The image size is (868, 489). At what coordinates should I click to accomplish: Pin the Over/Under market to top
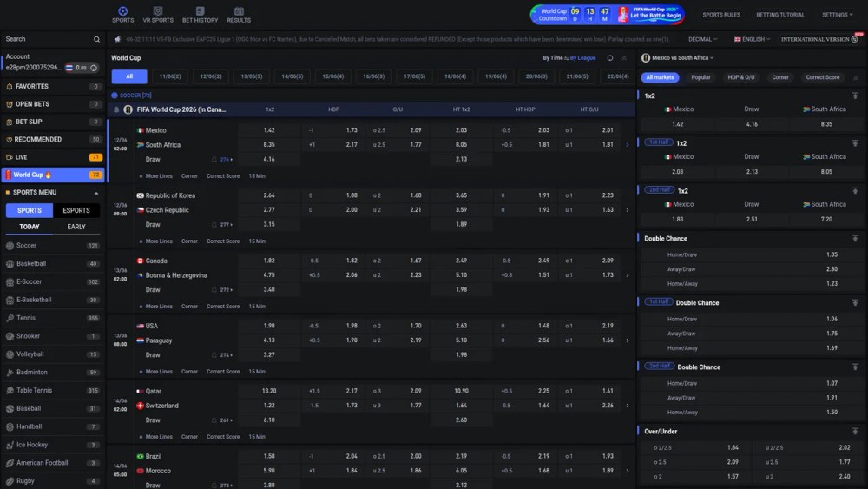click(855, 432)
